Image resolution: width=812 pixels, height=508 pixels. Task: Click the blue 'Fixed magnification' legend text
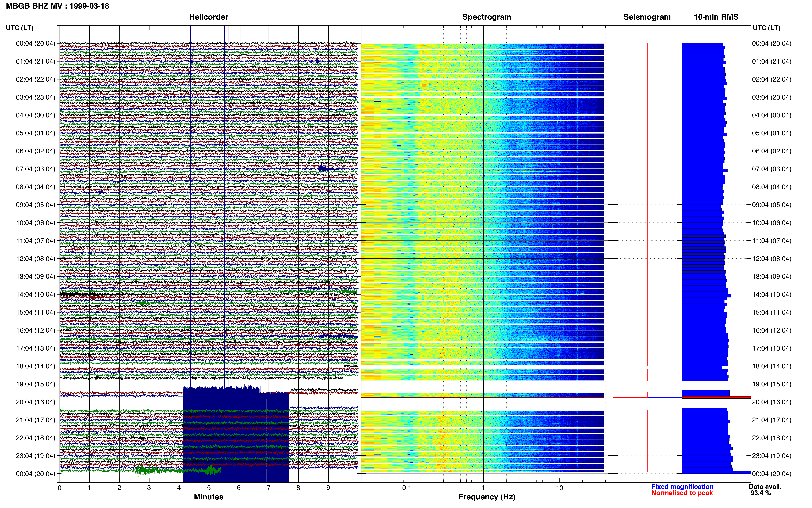[682, 486]
